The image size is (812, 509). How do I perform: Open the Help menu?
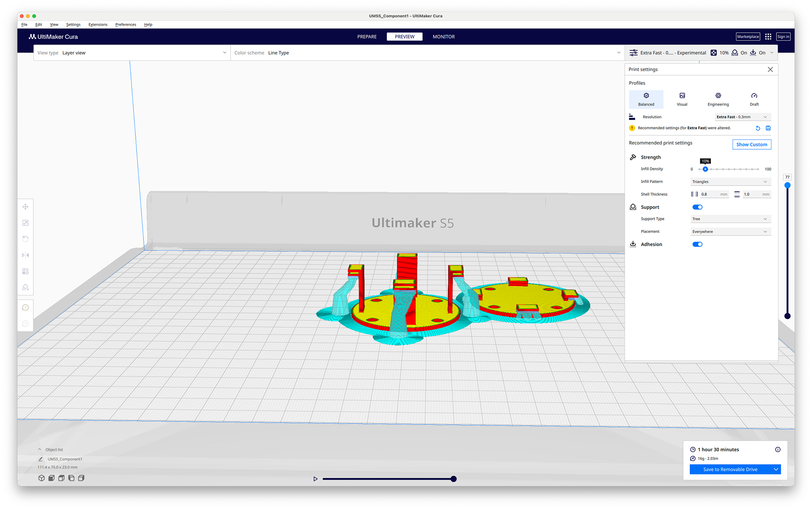(148, 25)
